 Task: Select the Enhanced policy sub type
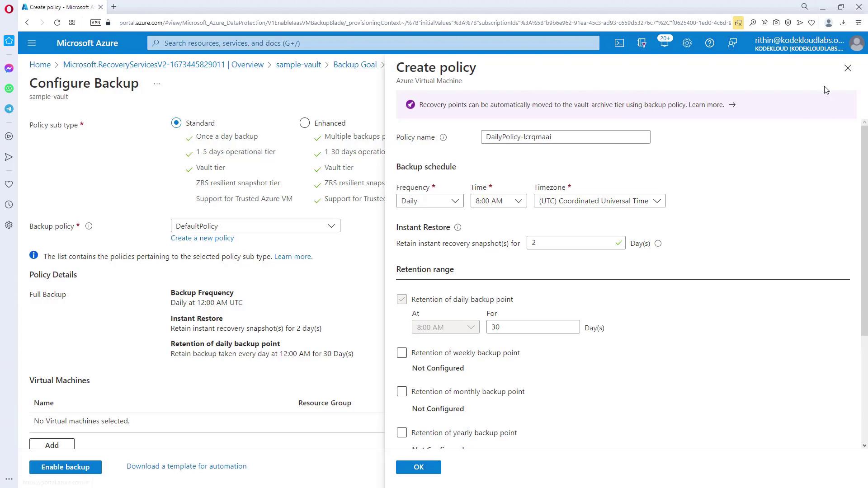[305, 123]
